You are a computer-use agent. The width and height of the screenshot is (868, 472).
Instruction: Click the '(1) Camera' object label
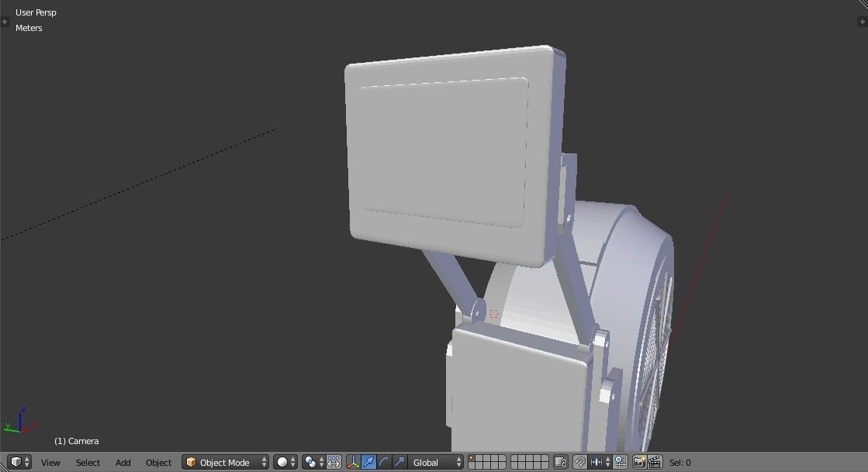pyautogui.click(x=76, y=441)
